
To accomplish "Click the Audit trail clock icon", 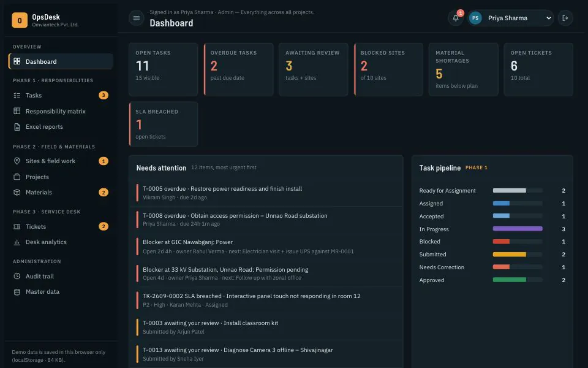I will [17, 277].
